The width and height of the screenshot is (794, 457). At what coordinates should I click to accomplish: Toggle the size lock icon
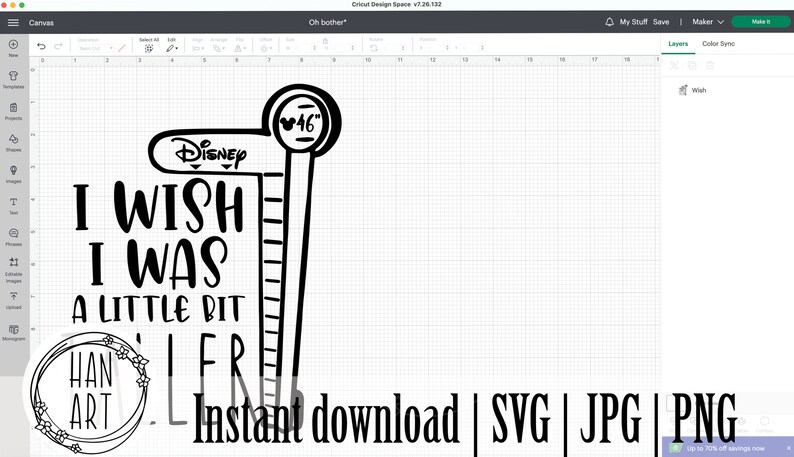[325, 41]
